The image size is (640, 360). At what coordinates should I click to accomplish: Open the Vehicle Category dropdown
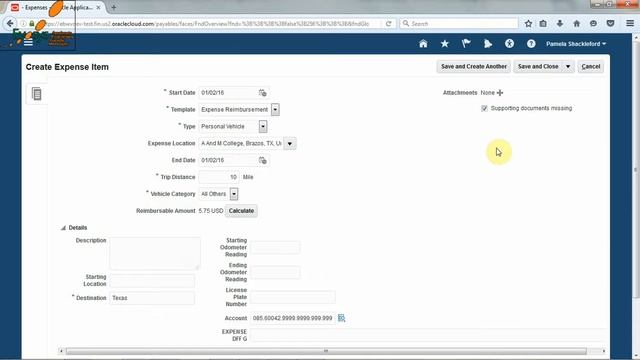tap(234, 194)
